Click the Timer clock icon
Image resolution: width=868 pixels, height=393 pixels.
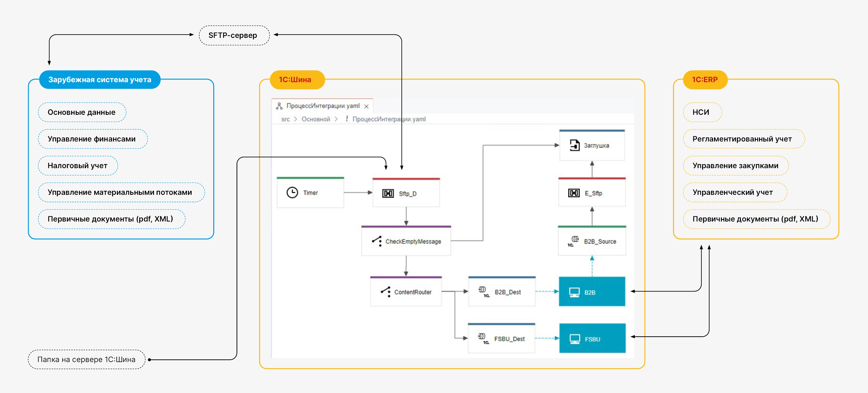[292, 193]
